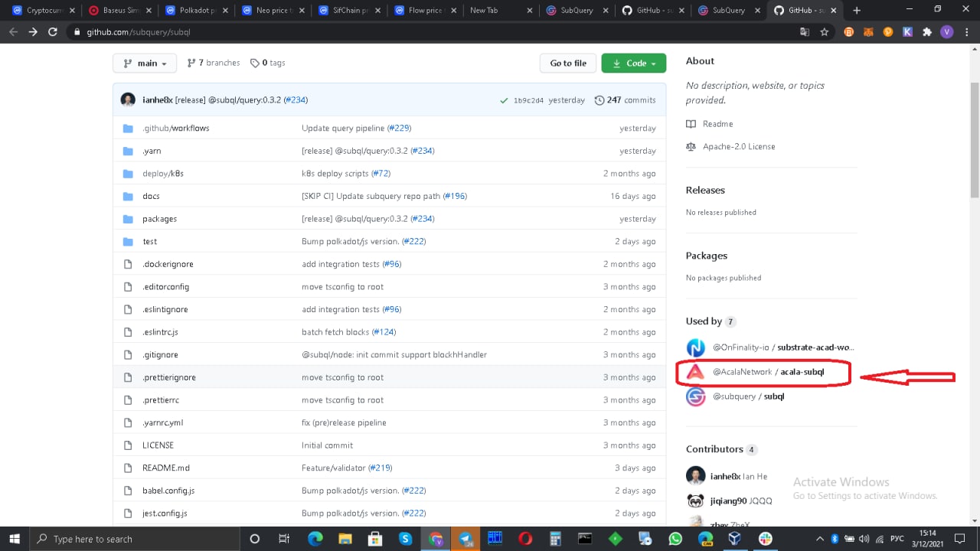Open the 247 commits history link
The image size is (980, 551).
pyautogui.click(x=626, y=100)
